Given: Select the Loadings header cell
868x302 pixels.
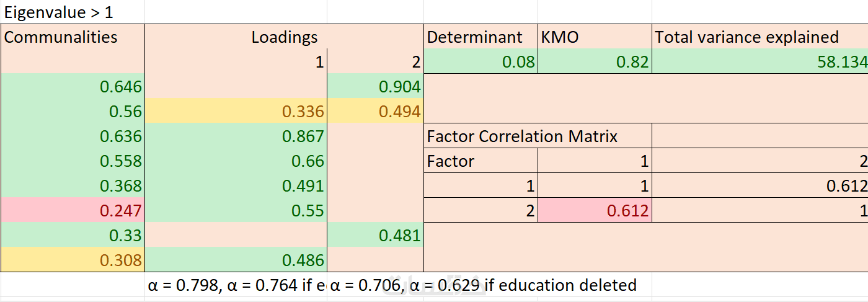Looking at the screenshot, I should (285, 37).
